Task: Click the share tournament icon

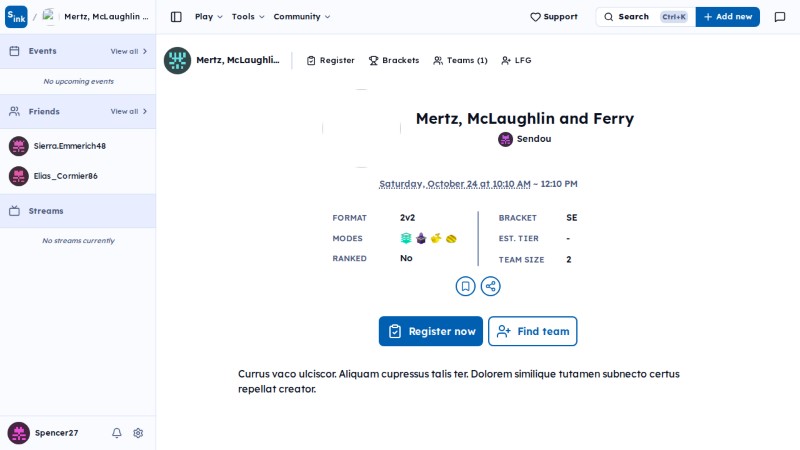Action: tap(490, 286)
